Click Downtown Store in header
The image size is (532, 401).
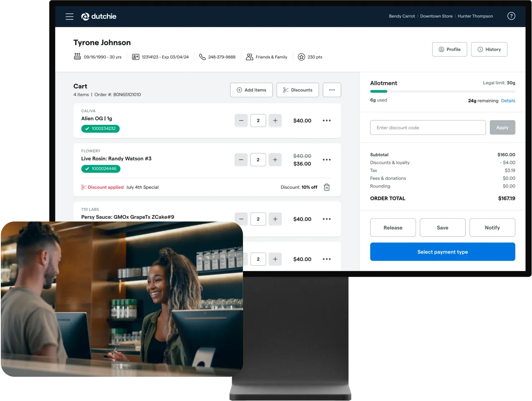tap(436, 16)
